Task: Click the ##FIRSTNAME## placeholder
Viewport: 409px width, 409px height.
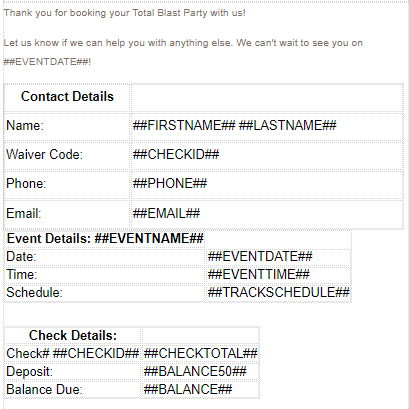Action: tap(184, 126)
